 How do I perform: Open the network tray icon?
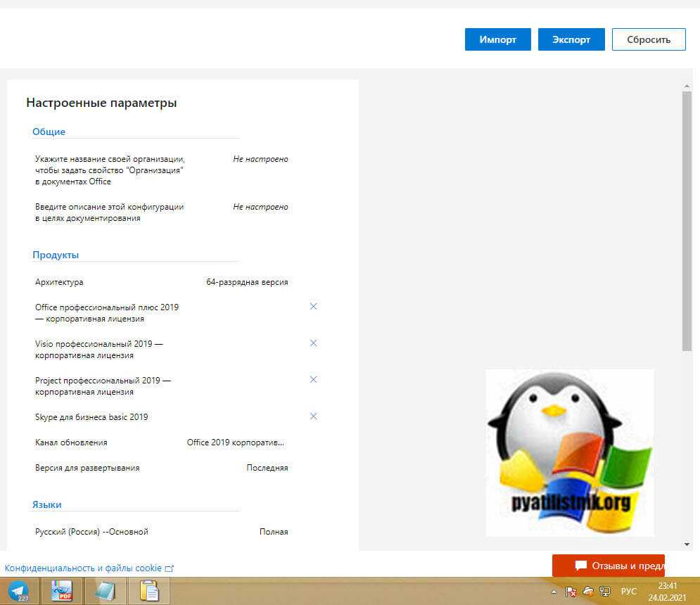605,592
